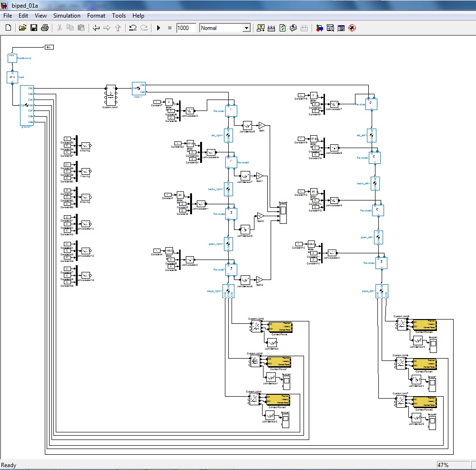This screenshot has width=476, height=470.
Task: Select the RootGround block
Action: 12,58
